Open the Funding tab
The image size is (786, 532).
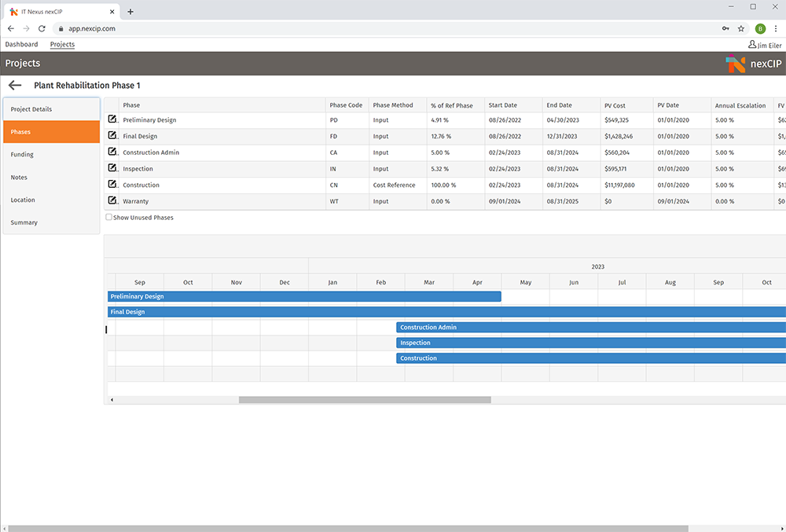[52, 154]
